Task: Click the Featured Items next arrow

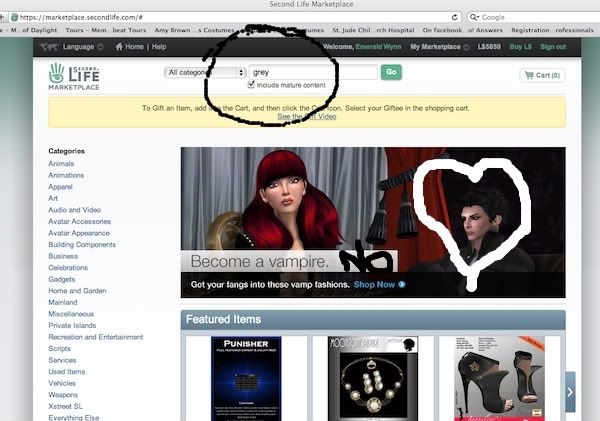Action: coord(570,392)
